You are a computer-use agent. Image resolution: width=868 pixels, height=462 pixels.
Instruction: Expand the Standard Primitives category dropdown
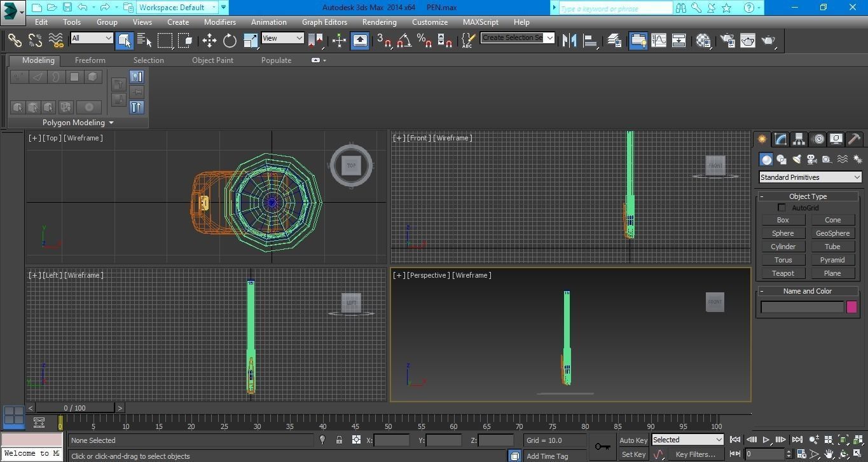[x=810, y=177]
